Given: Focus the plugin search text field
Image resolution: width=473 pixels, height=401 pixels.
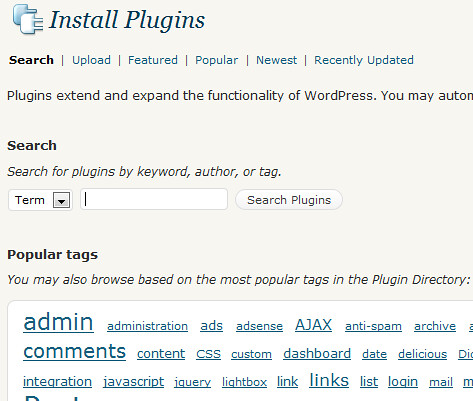Looking at the screenshot, I should coord(154,199).
